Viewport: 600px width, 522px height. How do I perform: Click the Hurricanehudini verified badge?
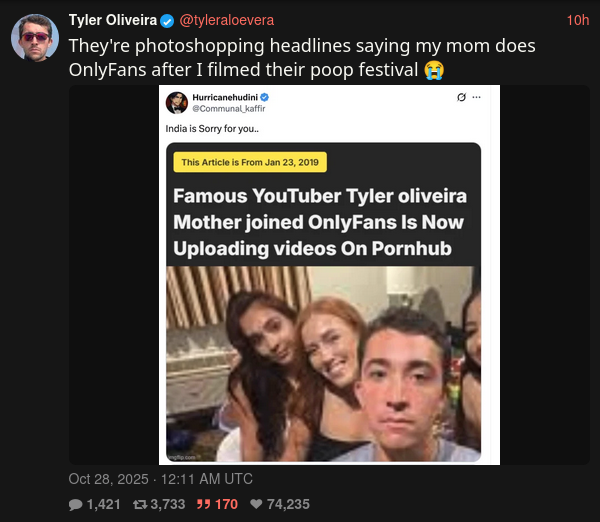264,98
